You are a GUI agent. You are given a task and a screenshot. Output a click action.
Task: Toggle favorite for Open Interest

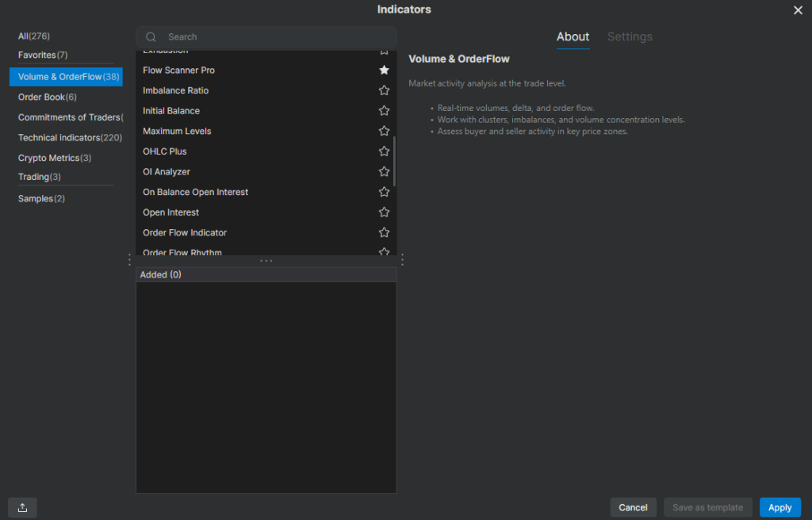tap(384, 212)
